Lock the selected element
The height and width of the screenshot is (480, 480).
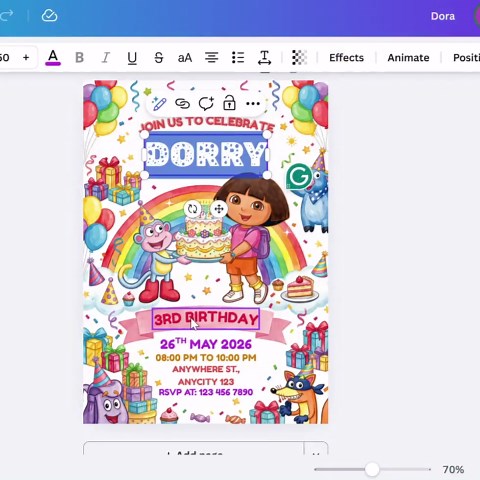click(229, 103)
